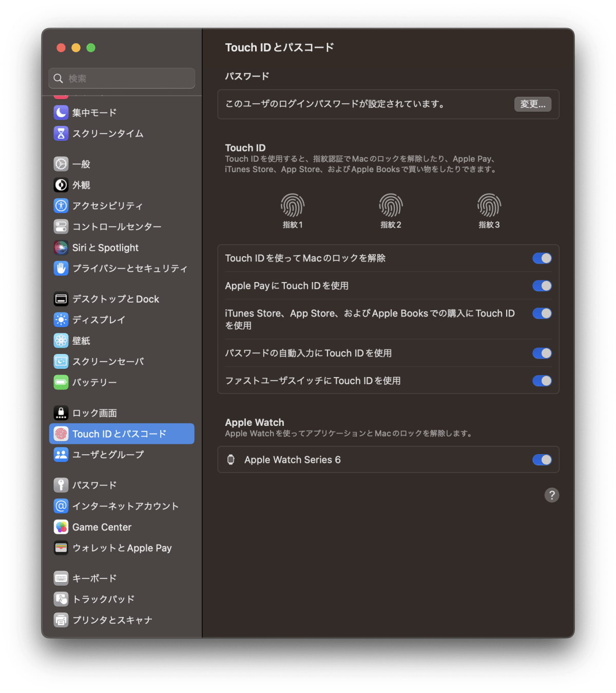Open 集中モード Focus moon icon
616x693 pixels.
pyautogui.click(x=61, y=113)
